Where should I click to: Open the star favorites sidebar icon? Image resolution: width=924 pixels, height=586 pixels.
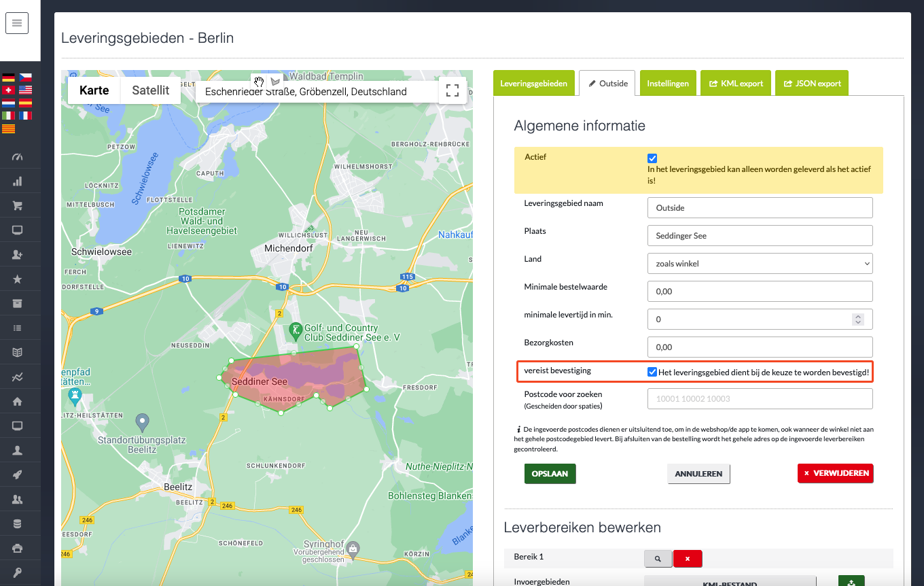pos(18,279)
